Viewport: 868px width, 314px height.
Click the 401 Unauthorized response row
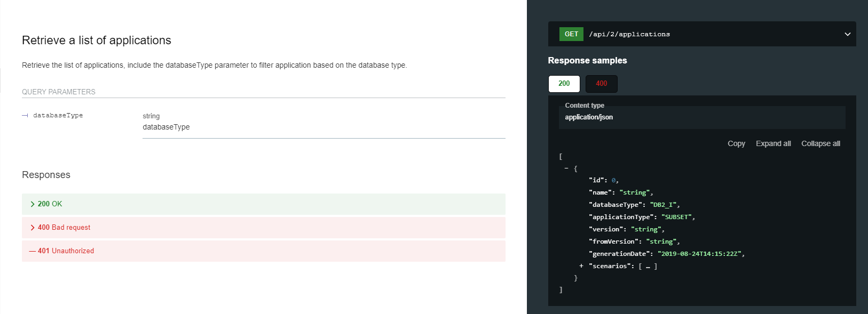(x=263, y=251)
